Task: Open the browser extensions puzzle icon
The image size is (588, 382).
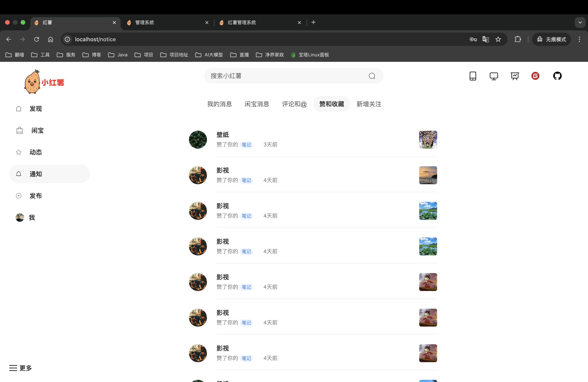Action: [x=518, y=39]
